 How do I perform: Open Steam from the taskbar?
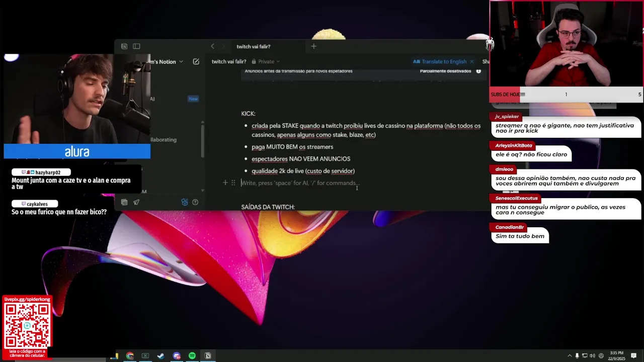click(160, 356)
